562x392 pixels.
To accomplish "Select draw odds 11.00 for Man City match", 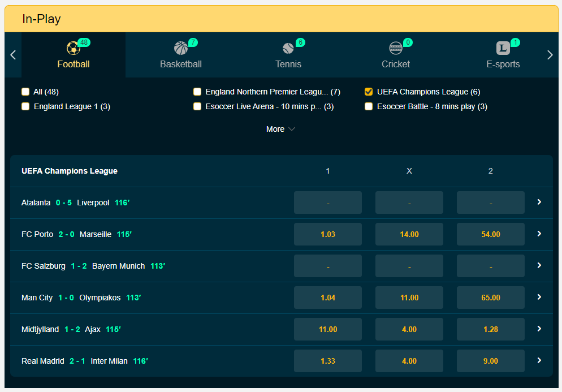I will pyautogui.click(x=409, y=298).
